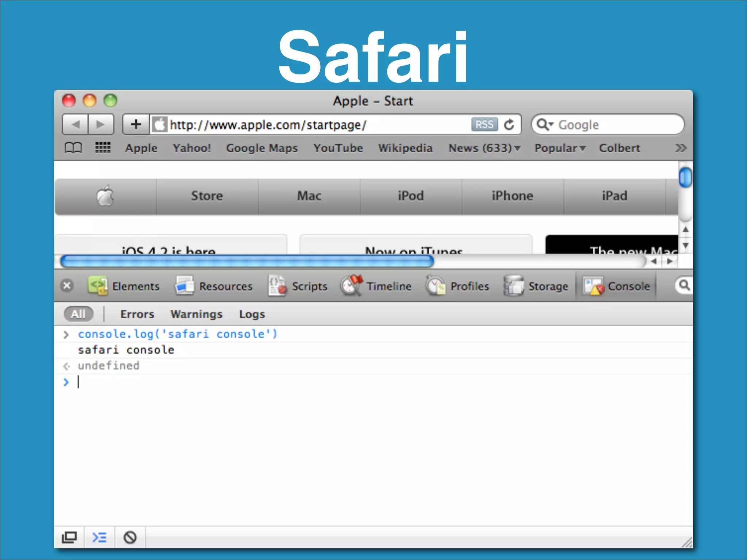Viewport: 747px width, 560px height.
Task: Show all bookmarks with the book icon
Action: pos(73,148)
